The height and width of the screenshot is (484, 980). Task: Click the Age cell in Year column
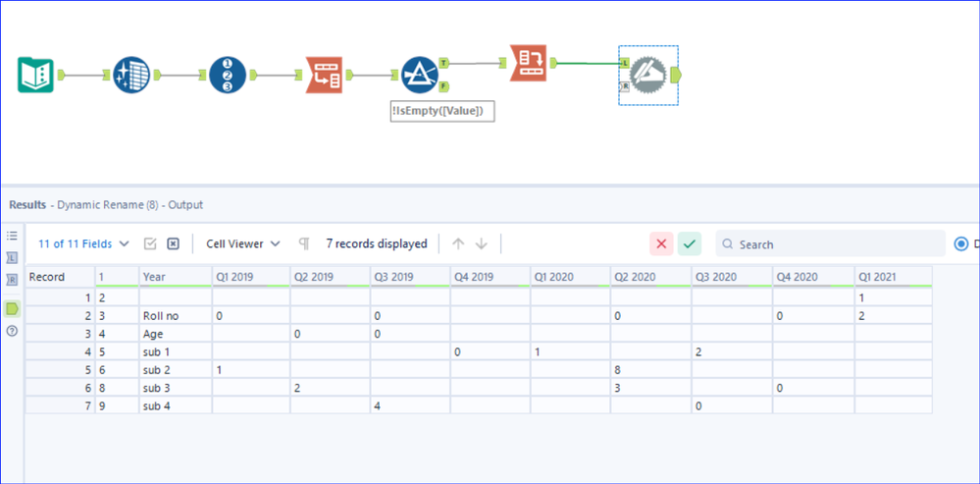pos(176,333)
